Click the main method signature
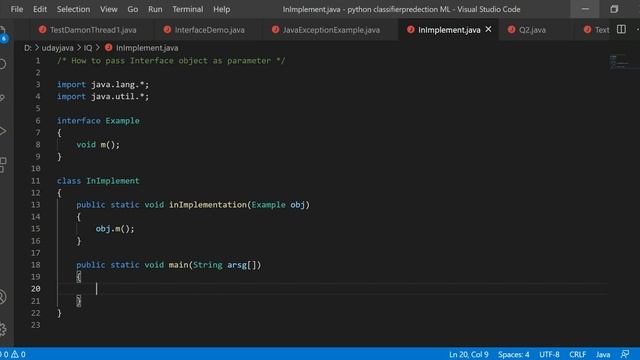 [169, 264]
